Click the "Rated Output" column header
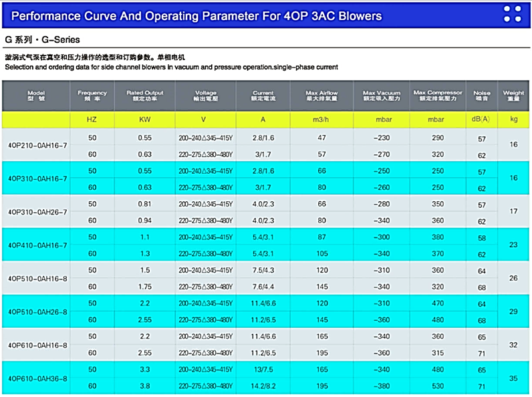This screenshot has height=397, width=532. point(145,96)
